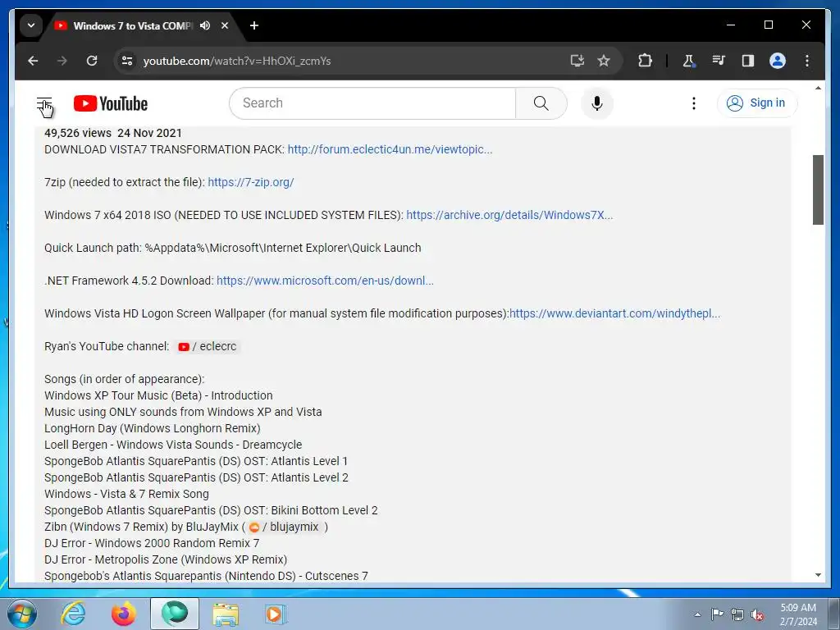840x630 pixels.
Task: Click "DJ Error - Metropolis Zone (Windows XP Remix)" line
Action: [x=166, y=559]
